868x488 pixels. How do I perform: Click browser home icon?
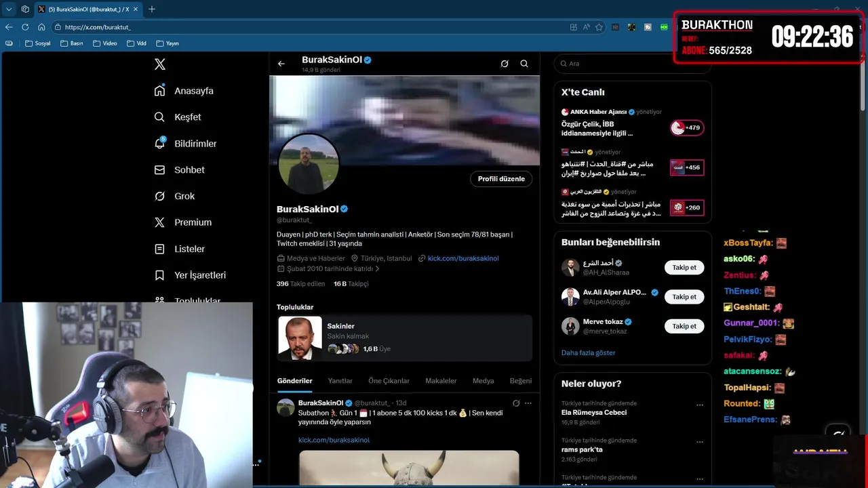coord(41,27)
